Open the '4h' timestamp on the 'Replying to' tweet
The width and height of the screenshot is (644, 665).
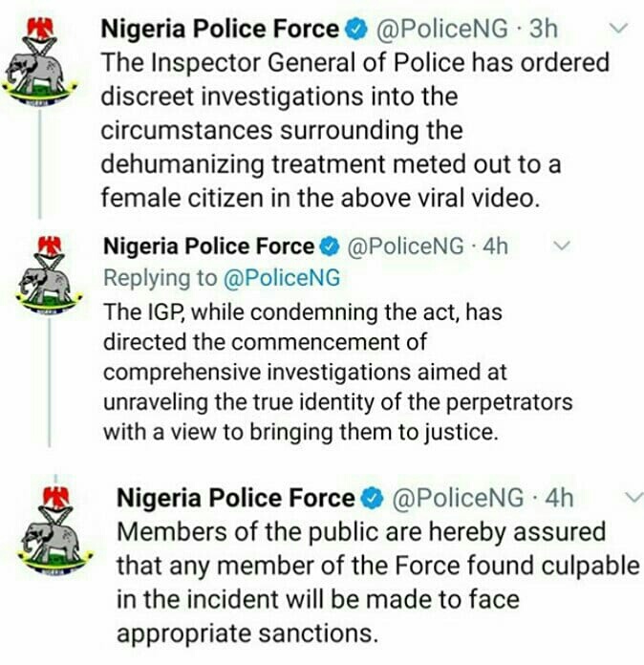point(495,247)
